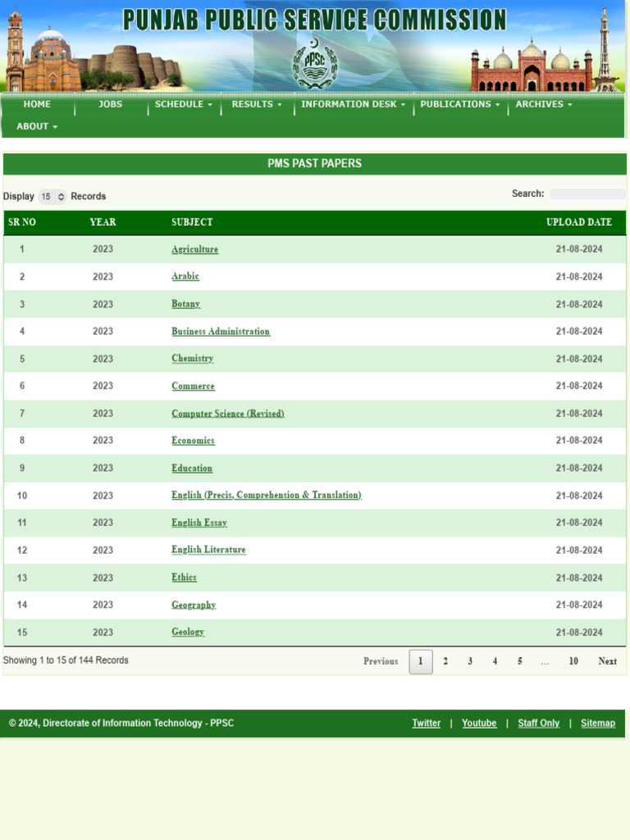Sort table by SR NO column
Image resolution: width=630 pixels, height=840 pixels.
tap(22, 221)
